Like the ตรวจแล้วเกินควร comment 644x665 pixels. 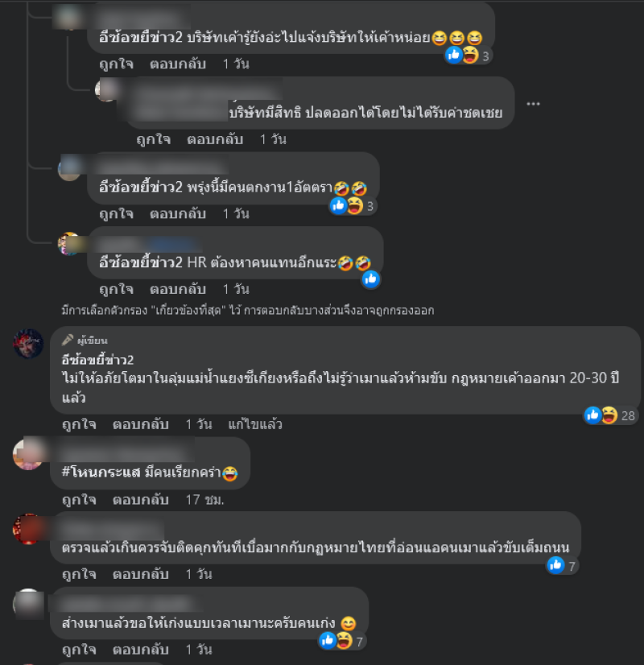coord(79,574)
